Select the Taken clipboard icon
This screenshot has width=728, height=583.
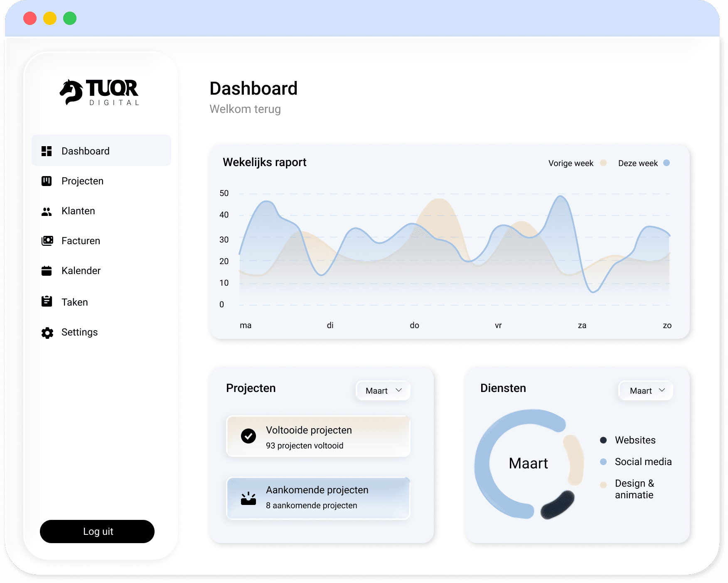point(47,302)
